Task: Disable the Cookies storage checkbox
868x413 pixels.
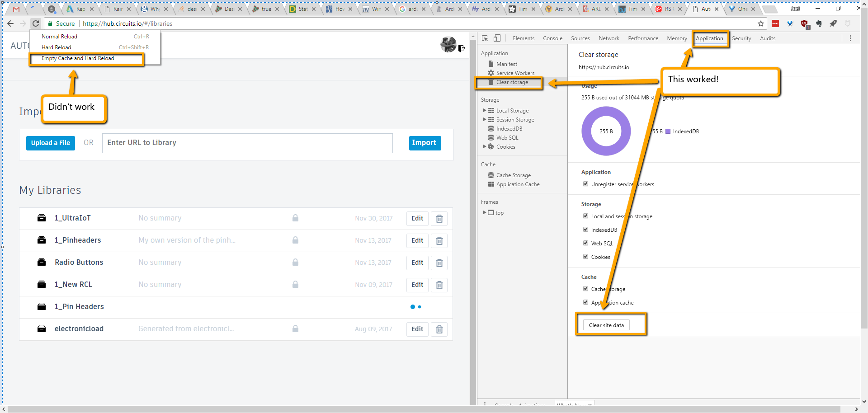Action: [x=585, y=257]
